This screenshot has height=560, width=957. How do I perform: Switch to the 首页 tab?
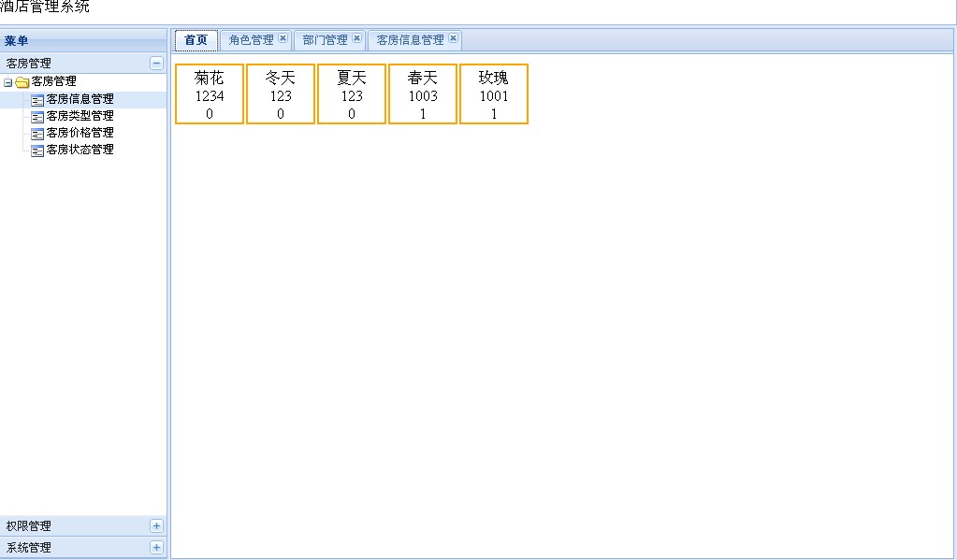[196, 40]
